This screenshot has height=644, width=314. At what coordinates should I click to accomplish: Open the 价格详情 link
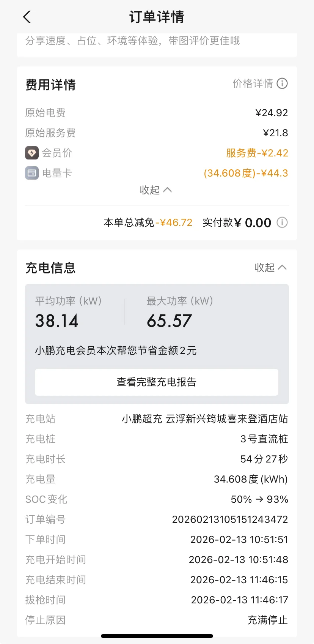click(253, 84)
